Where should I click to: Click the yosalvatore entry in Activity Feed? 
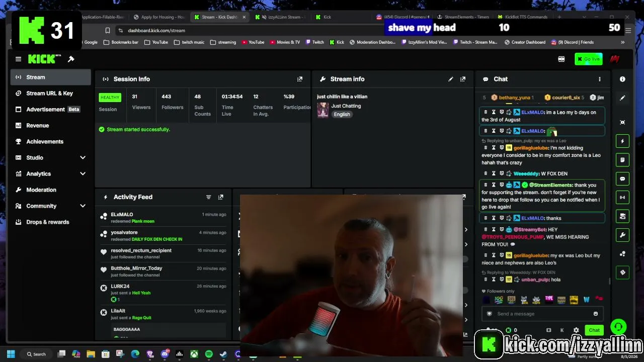point(163,236)
